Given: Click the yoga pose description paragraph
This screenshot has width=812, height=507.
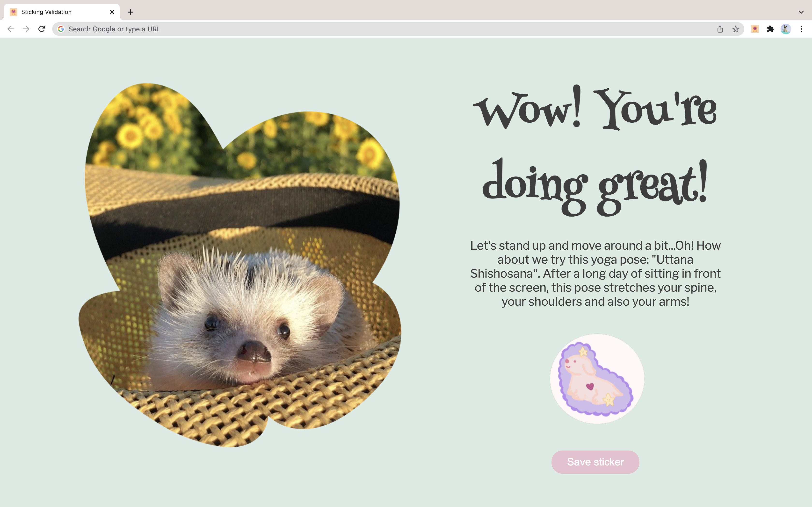Looking at the screenshot, I should [595, 273].
